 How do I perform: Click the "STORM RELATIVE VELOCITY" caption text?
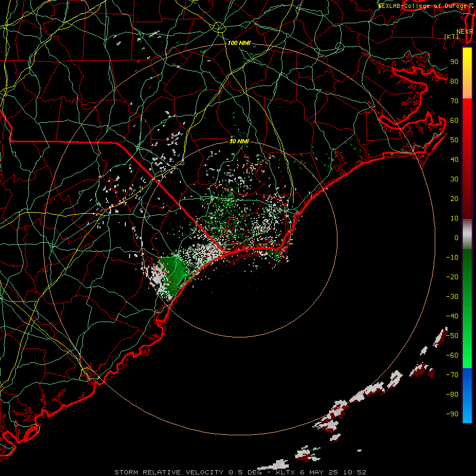(169, 472)
